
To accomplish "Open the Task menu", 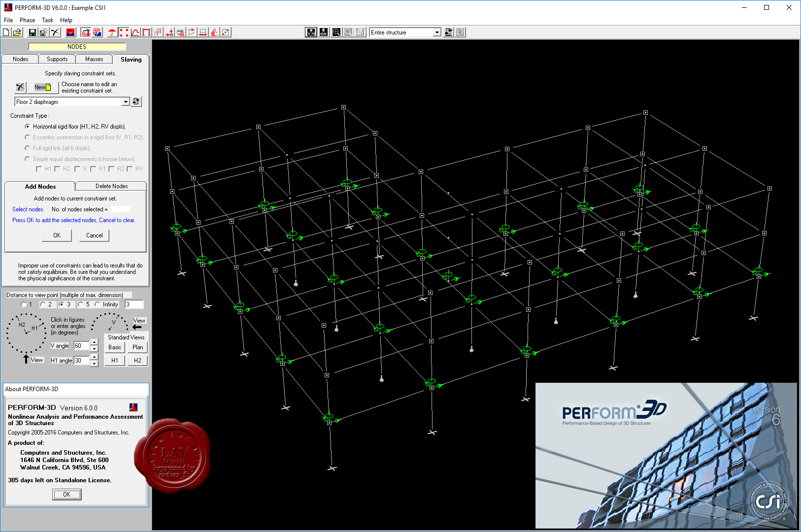I will coord(48,20).
